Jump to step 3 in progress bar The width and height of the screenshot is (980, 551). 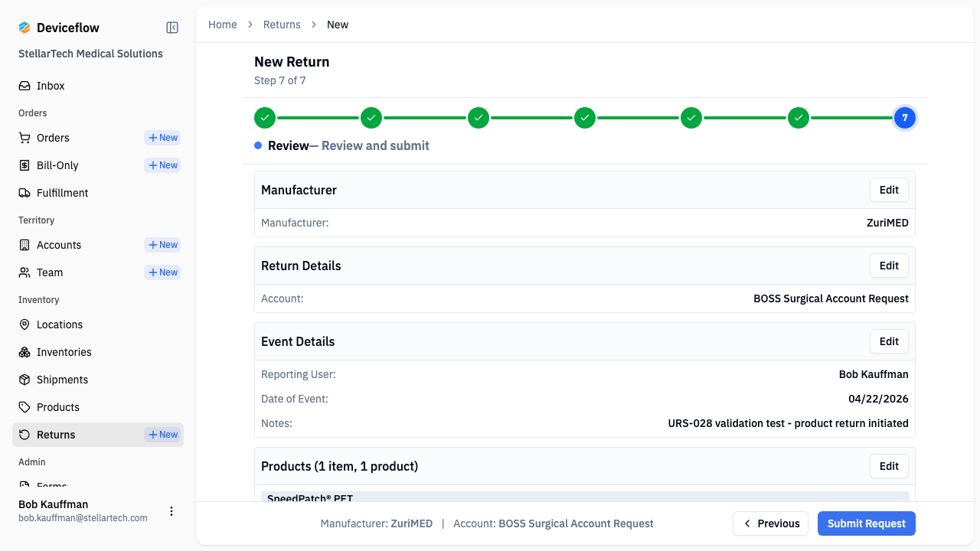479,118
